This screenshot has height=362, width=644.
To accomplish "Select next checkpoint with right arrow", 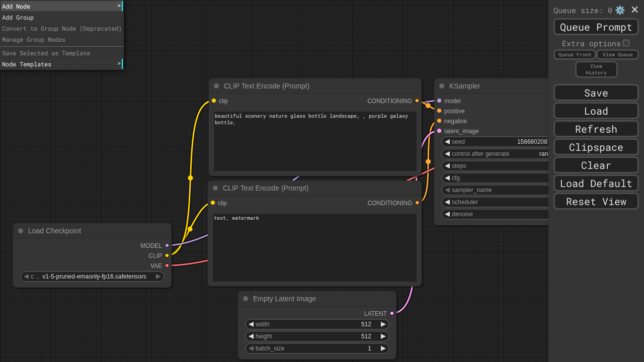I will coord(158,277).
